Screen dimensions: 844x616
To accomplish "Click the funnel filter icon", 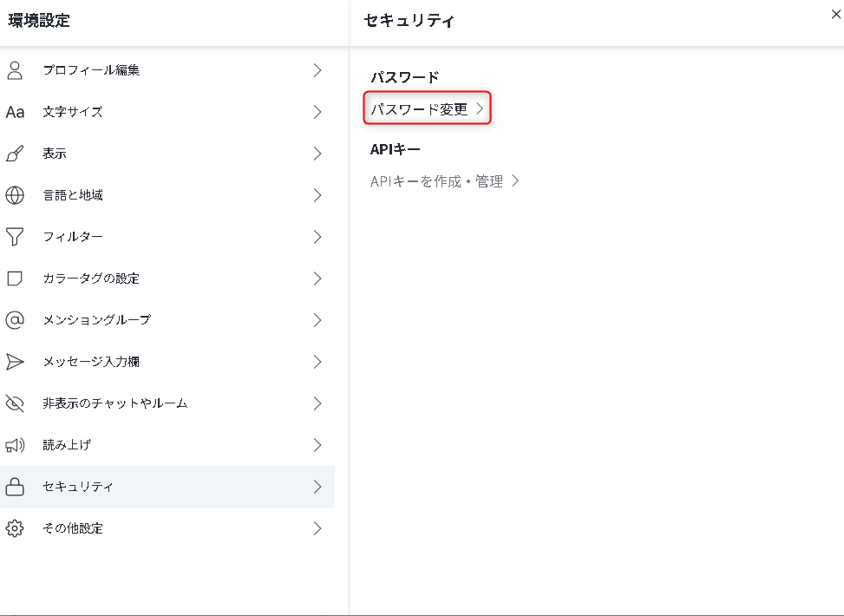I will pos(15,237).
